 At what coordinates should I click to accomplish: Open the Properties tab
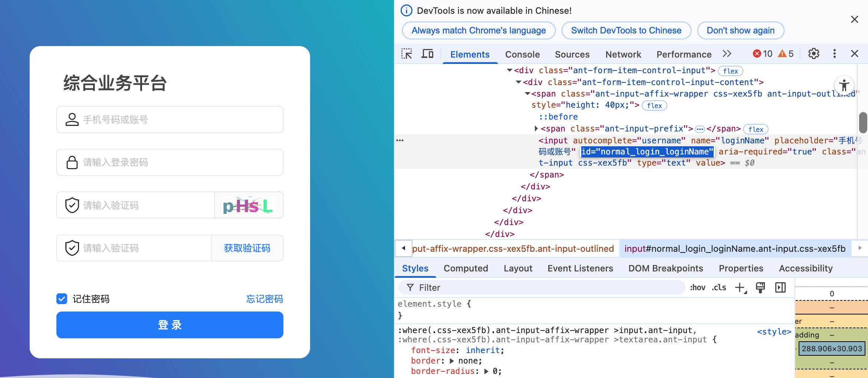(741, 268)
